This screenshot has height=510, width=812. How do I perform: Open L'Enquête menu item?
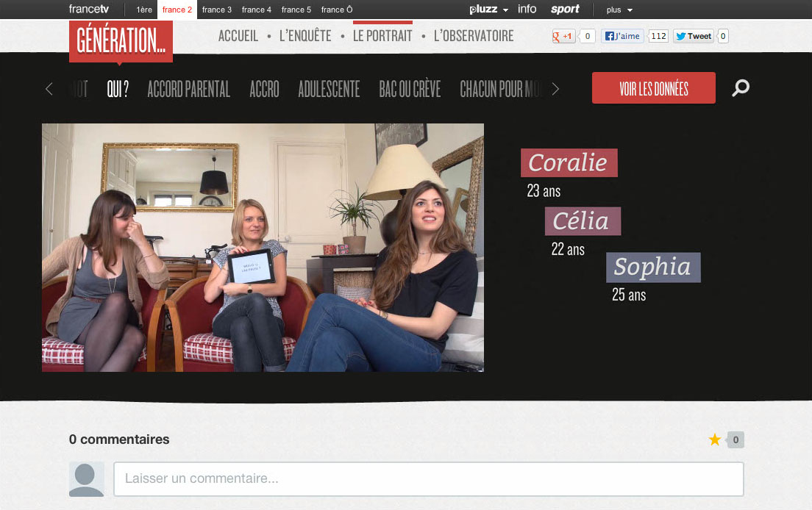[x=305, y=36]
